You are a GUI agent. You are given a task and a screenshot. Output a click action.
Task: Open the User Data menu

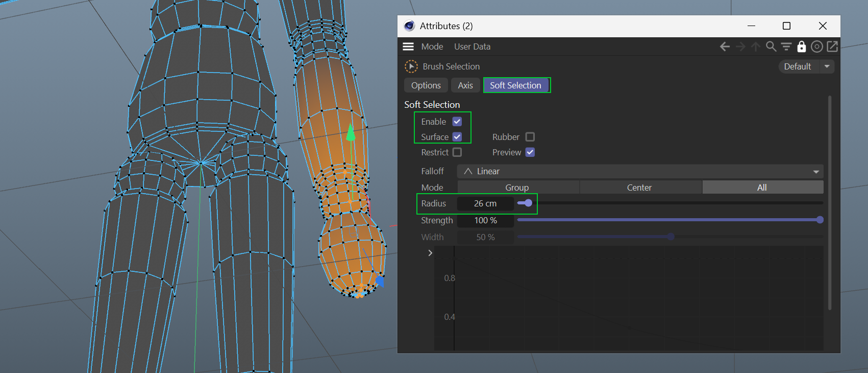click(472, 46)
